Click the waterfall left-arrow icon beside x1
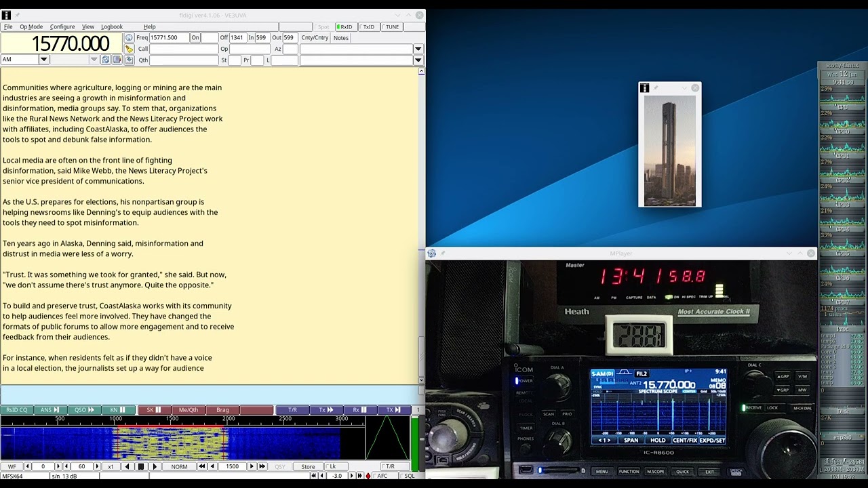The image size is (868, 488). [127, 466]
